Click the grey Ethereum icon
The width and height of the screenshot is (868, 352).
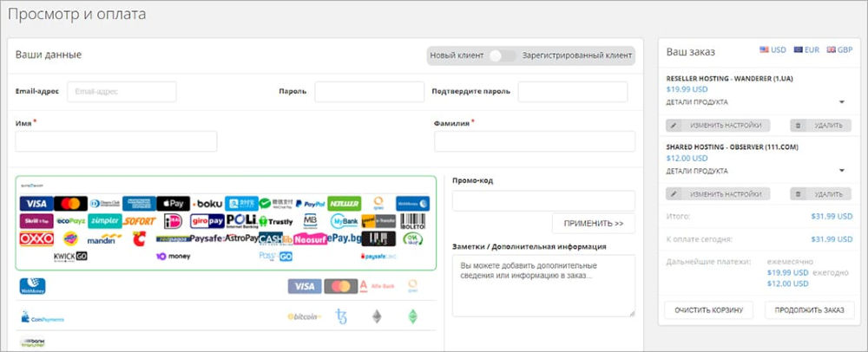tap(377, 316)
